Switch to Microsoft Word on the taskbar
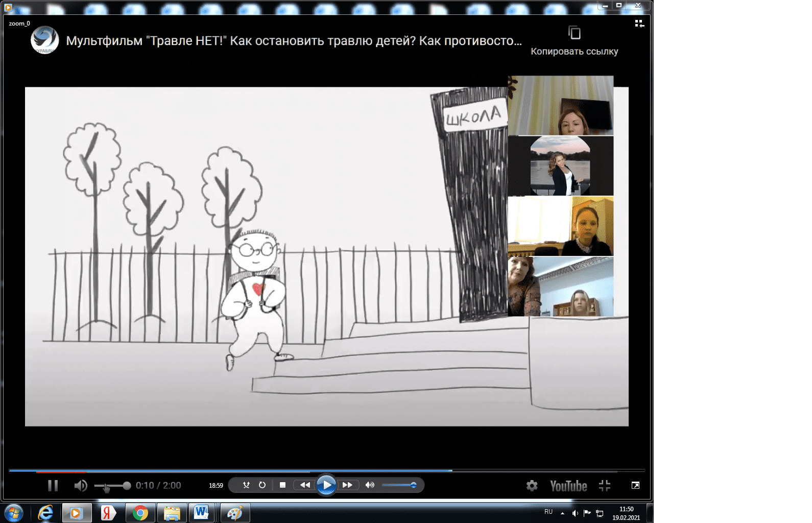Image resolution: width=812 pixels, height=523 pixels. [202, 513]
